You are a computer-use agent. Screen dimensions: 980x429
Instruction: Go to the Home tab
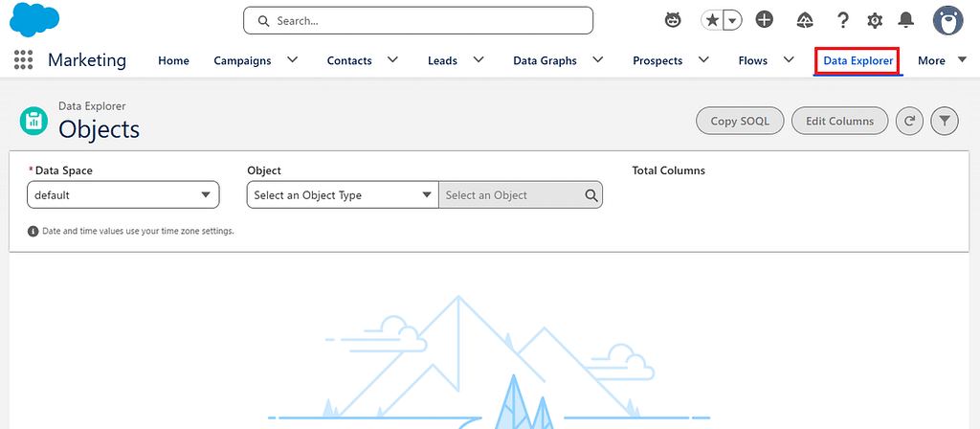tap(174, 60)
